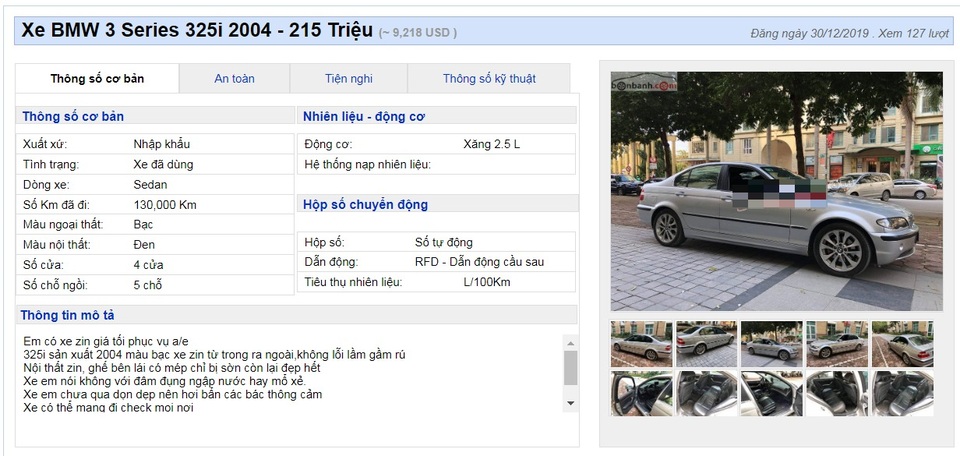Select the Thông số kỹ thuật tab

489,78
